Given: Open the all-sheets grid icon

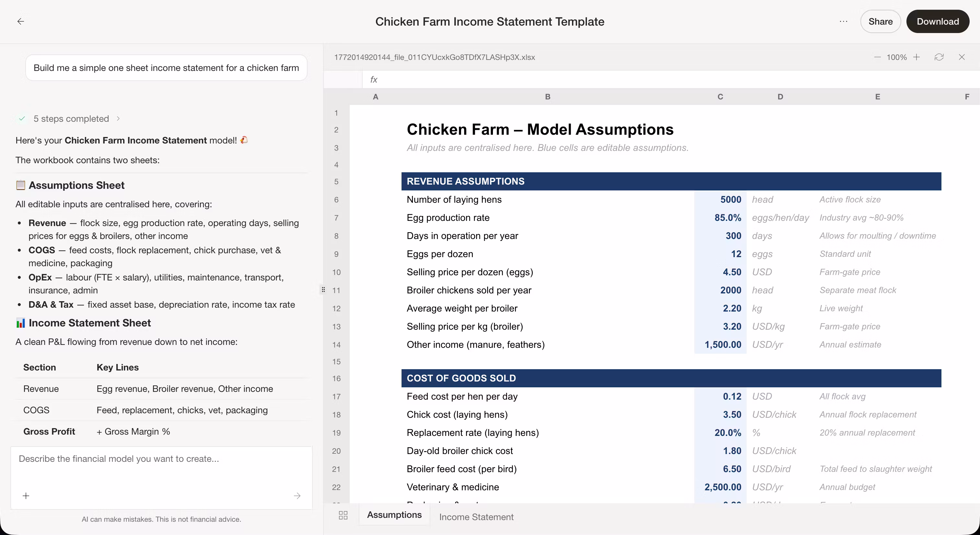Looking at the screenshot, I should pos(343,515).
